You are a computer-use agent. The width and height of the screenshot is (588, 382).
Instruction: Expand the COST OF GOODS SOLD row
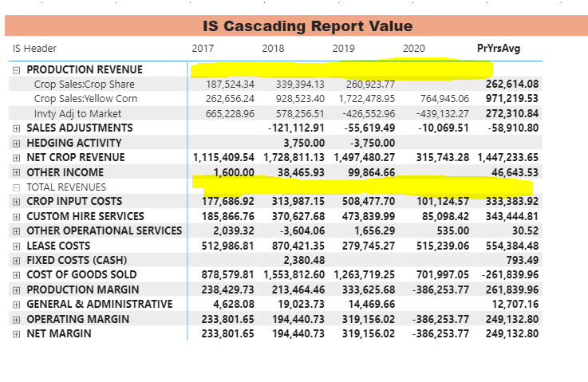click(16, 275)
